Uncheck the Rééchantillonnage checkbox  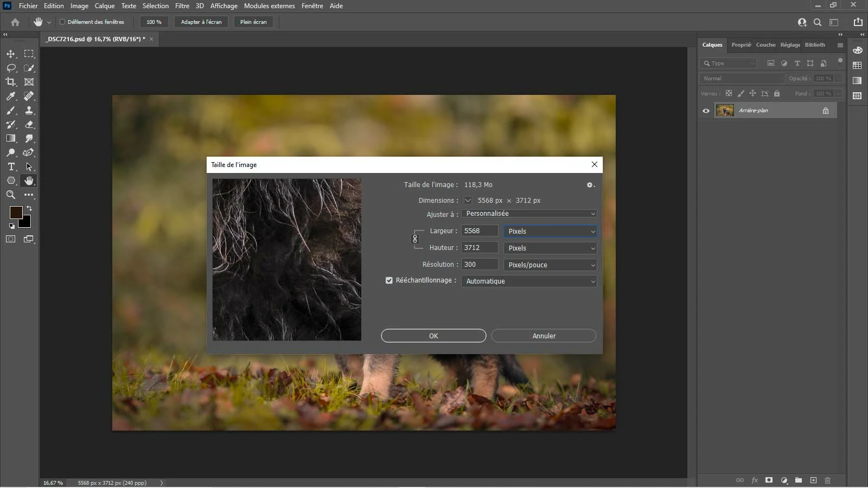coord(389,280)
